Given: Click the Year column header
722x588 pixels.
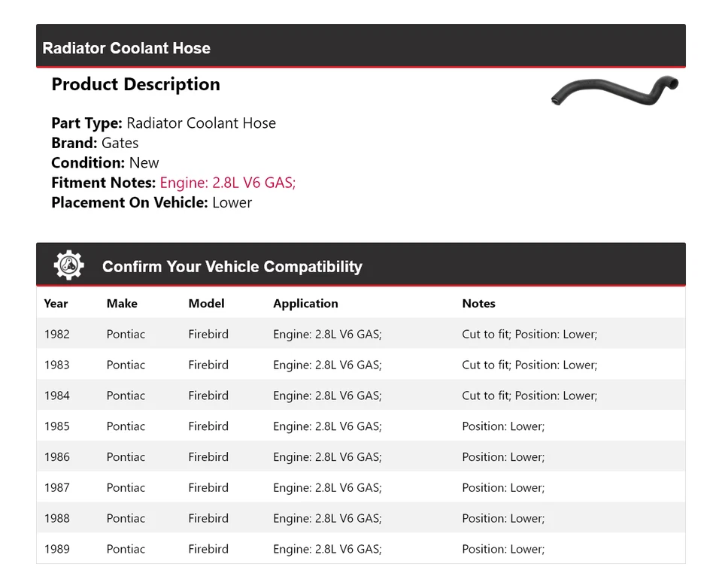Looking at the screenshot, I should [56, 304].
